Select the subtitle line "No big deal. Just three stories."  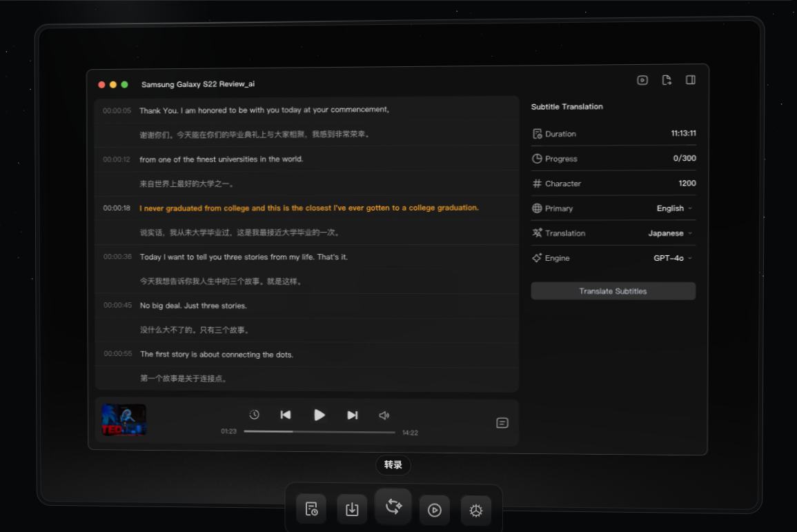tap(193, 306)
